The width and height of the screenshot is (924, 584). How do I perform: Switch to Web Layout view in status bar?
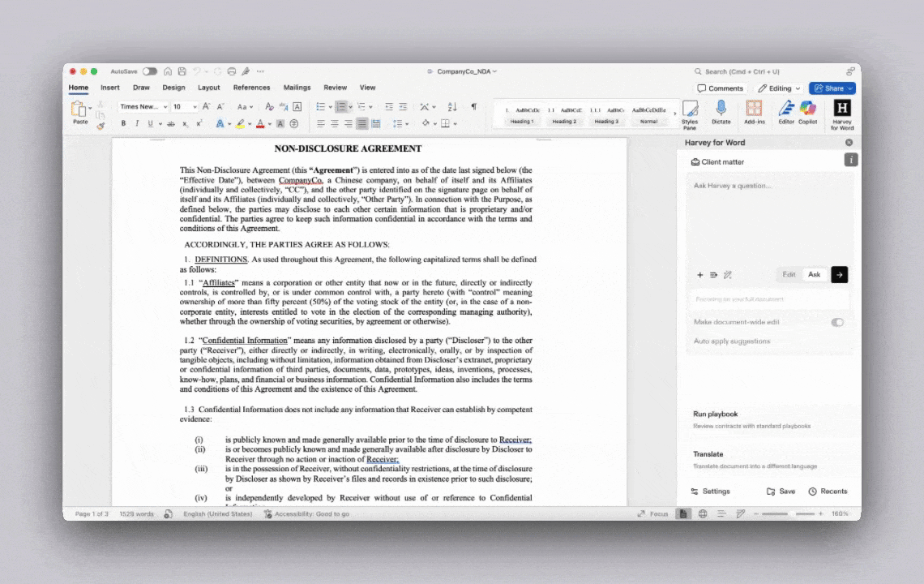click(703, 513)
